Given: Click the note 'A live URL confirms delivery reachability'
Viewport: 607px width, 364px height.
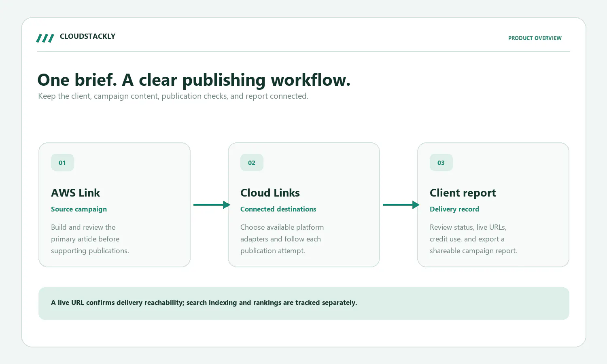Looking at the screenshot, I should [x=204, y=303].
